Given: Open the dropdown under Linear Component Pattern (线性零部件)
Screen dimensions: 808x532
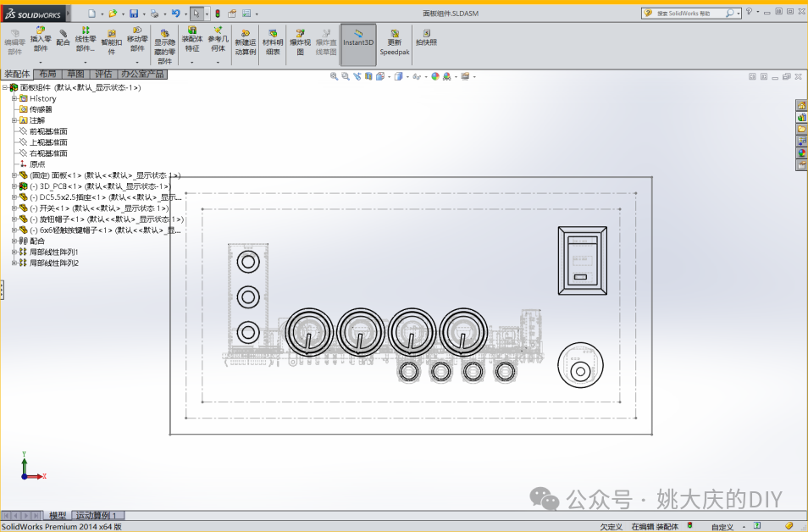Looking at the screenshot, I should click(85, 62).
